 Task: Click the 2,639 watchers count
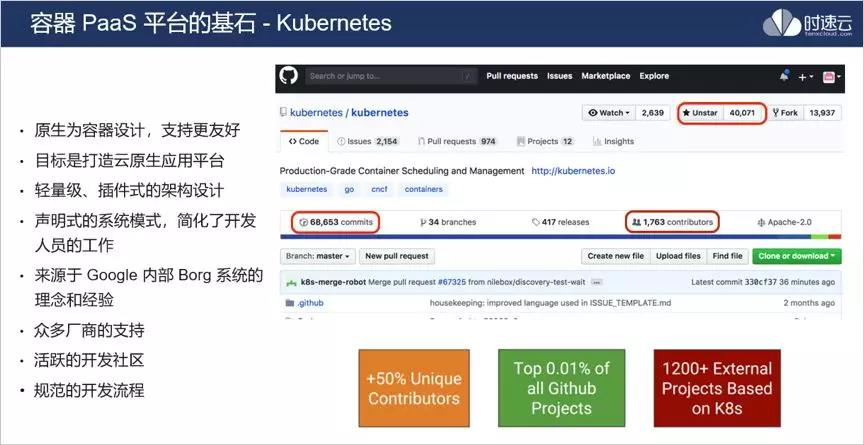pos(652,113)
